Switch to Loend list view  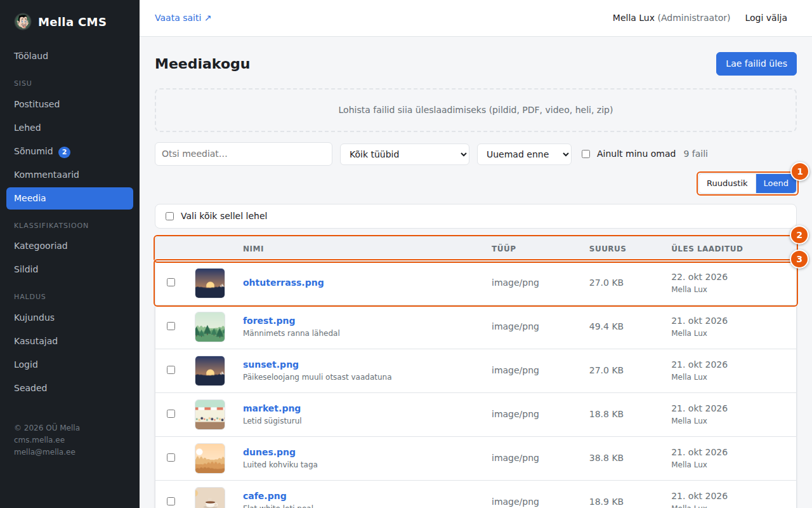[776, 184]
